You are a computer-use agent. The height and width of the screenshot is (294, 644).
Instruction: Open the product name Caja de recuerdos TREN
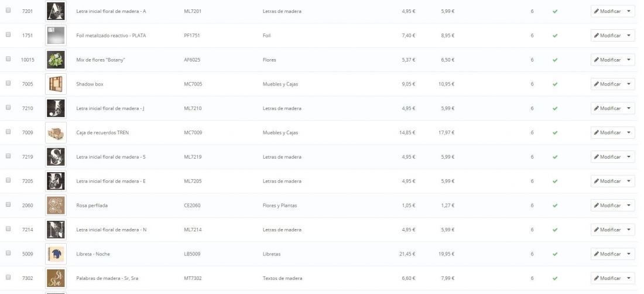[102, 132]
